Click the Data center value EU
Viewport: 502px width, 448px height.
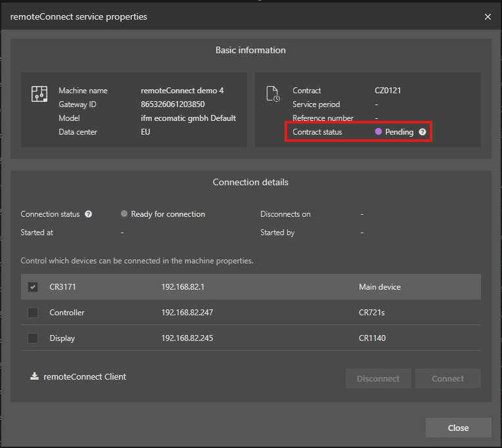(145, 132)
